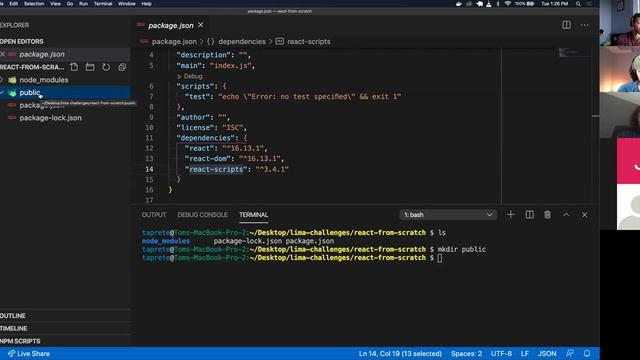Open macOS Spotlight search icon

578,4
